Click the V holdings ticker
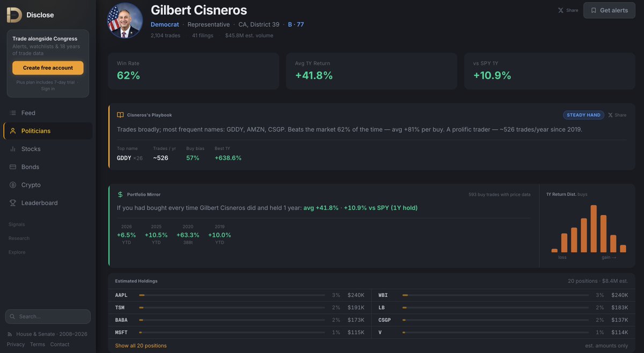This screenshot has width=644, height=353. click(380, 333)
